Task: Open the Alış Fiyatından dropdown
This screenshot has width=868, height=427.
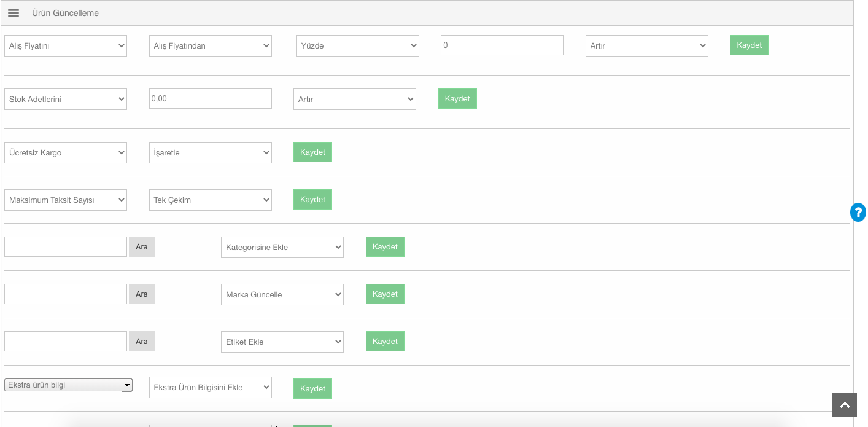Action: pyautogui.click(x=211, y=45)
